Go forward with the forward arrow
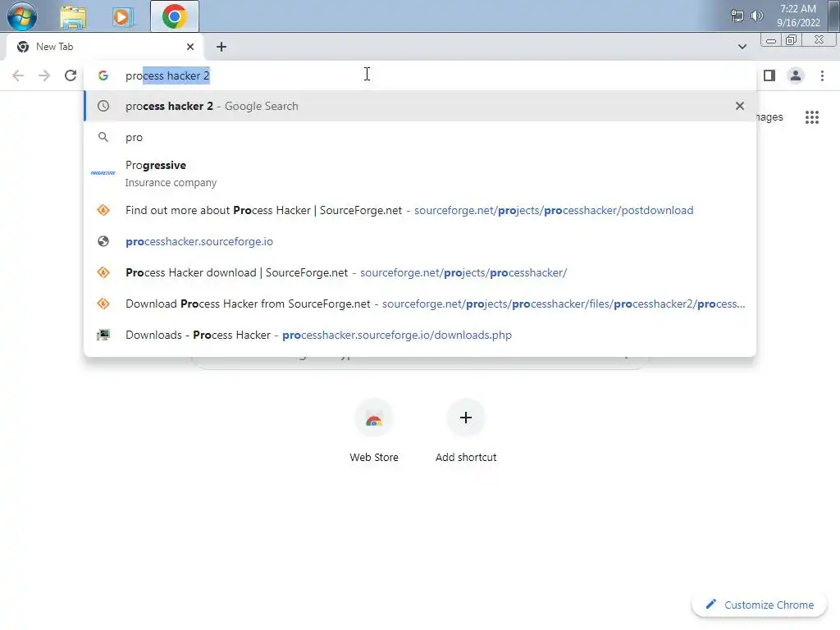Viewport: 840px width, 630px height. pyautogui.click(x=44, y=75)
